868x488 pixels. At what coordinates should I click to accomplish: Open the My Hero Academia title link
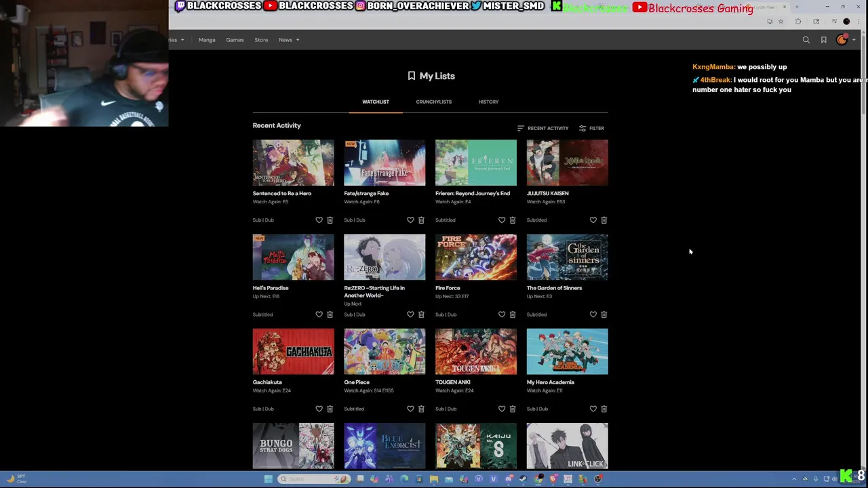pos(551,382)
